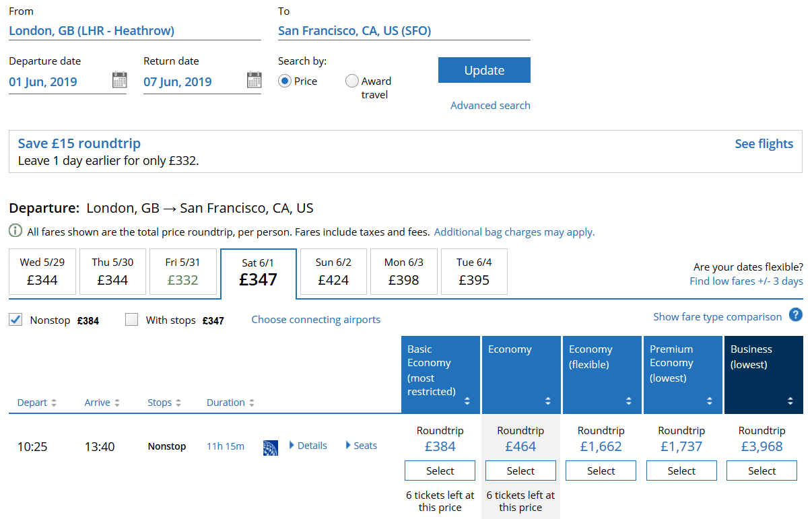Open the return date calendar icon
This screenshot has height=519, width=812.
click(x=254, y=80)
